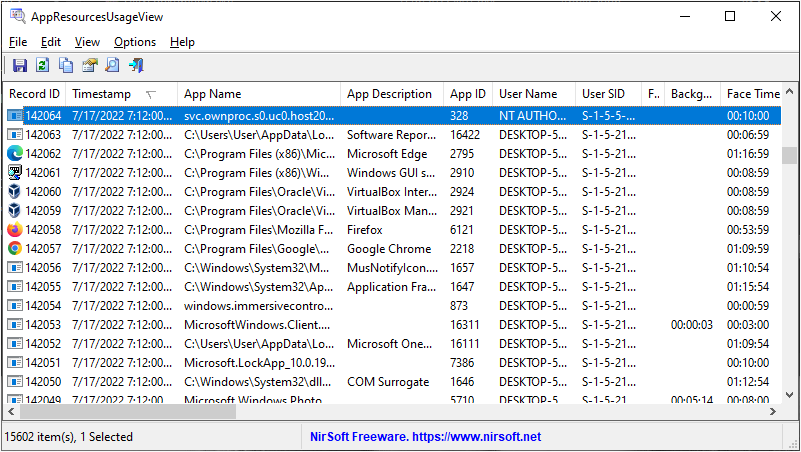
Task: Select the windows.immersivecontro... app name cell
Action: [258, 306]
